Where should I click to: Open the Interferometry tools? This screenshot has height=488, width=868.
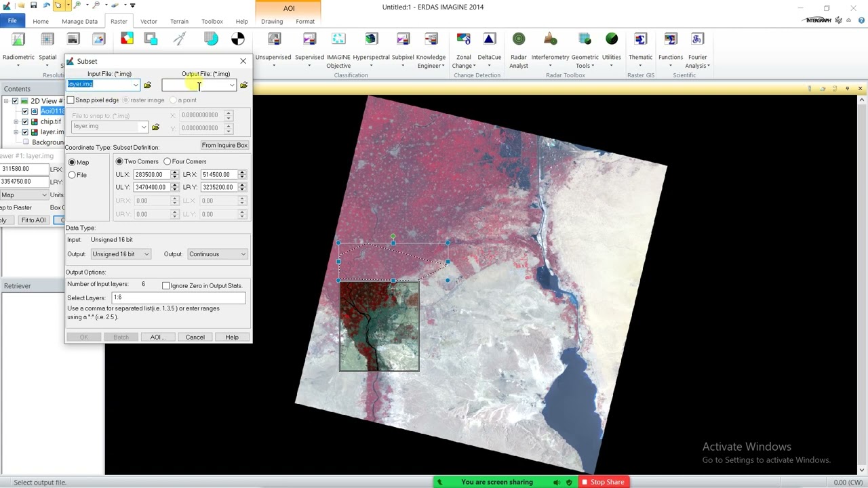tap(550, 39)
